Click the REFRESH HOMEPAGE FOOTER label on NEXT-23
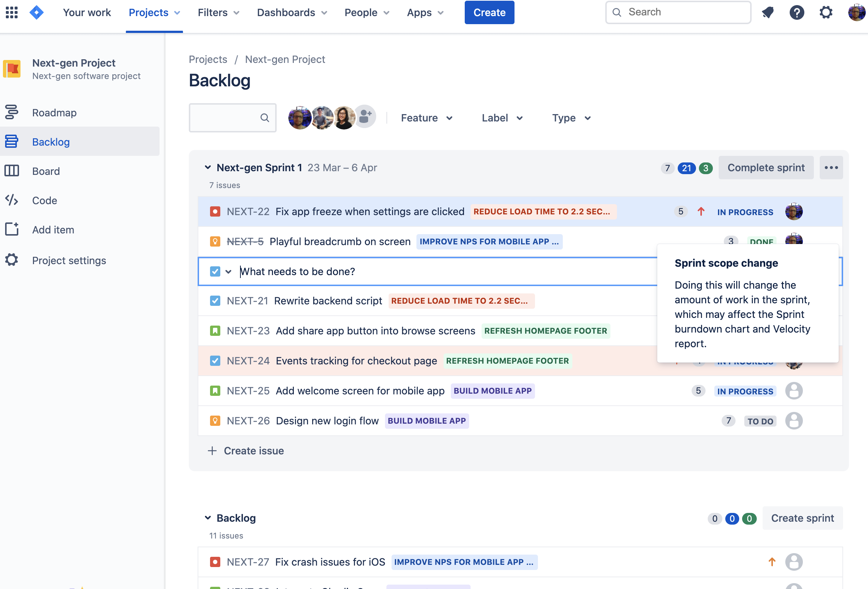 pyautogui.click(x=545, y=331)
